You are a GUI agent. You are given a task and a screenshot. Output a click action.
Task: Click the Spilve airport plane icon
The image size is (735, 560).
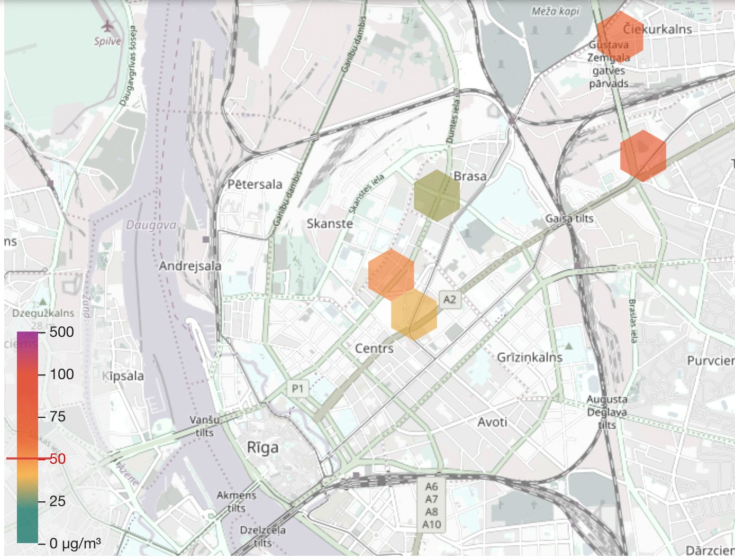[x=108, y=26]
